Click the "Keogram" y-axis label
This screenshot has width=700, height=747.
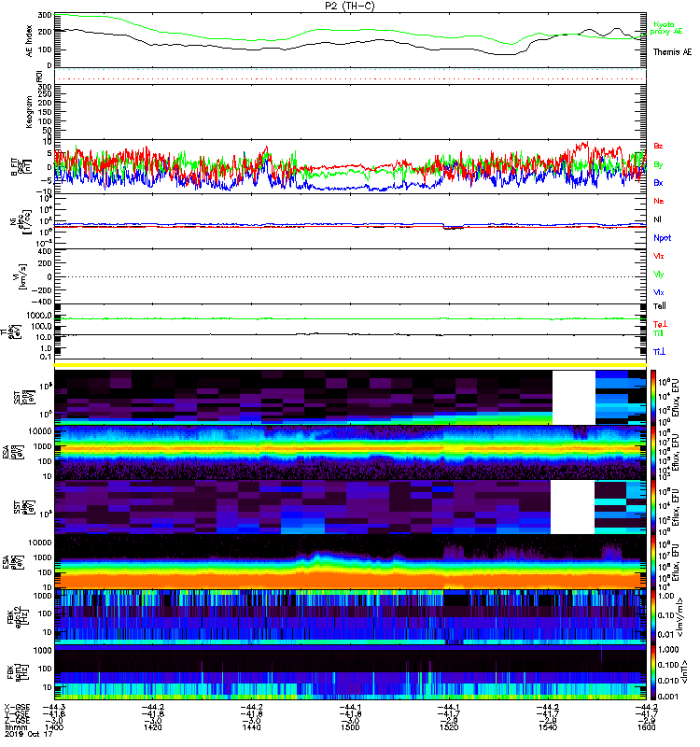click(x=29, y=112)
